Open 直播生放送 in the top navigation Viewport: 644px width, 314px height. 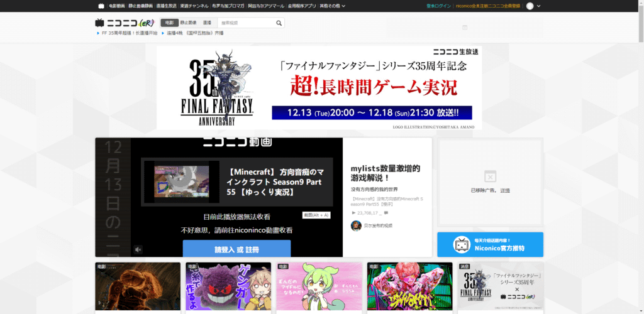point(166,6)
